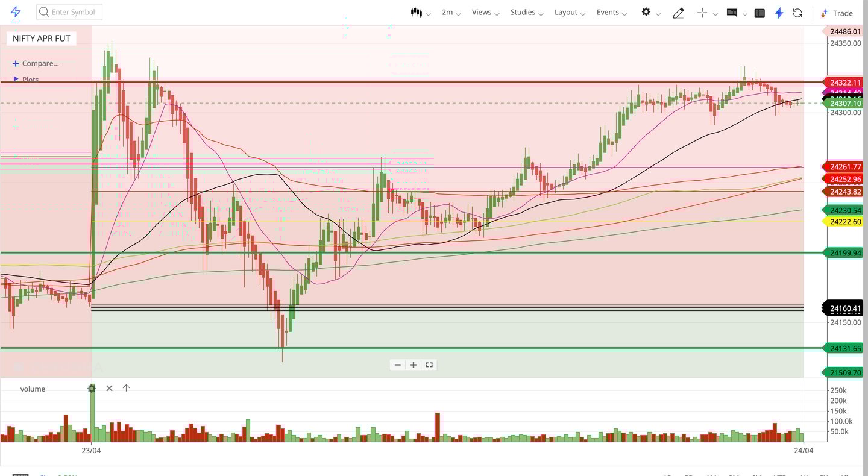Image resolution: width=868 pixels, height=476 pixels.
Task: Open the Events menu
Action: tap(612, 12)
